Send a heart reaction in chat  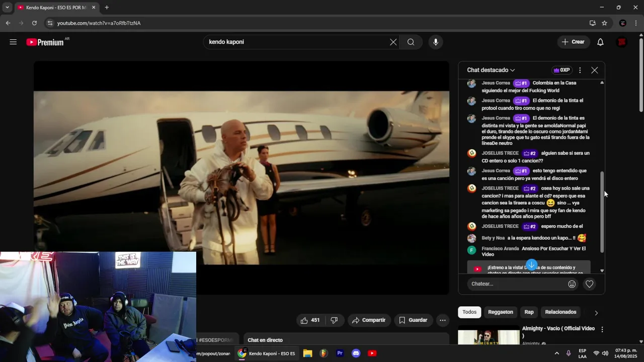pos(590,284)
